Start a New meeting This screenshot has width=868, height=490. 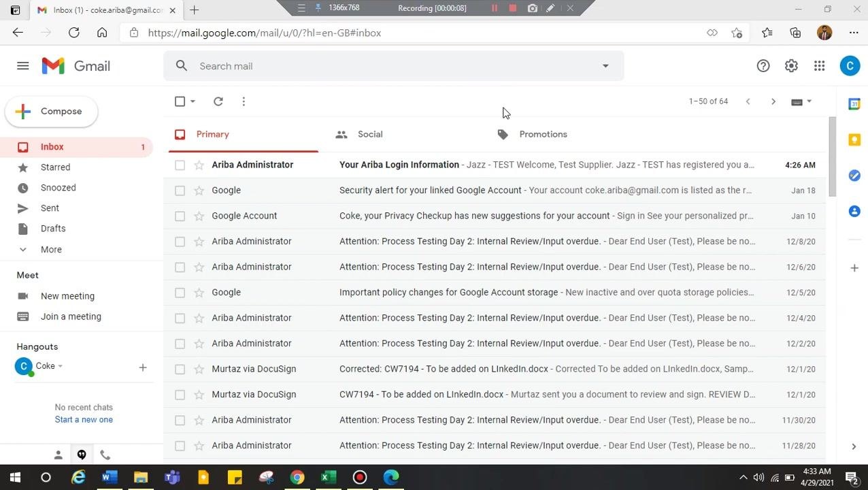67,296
